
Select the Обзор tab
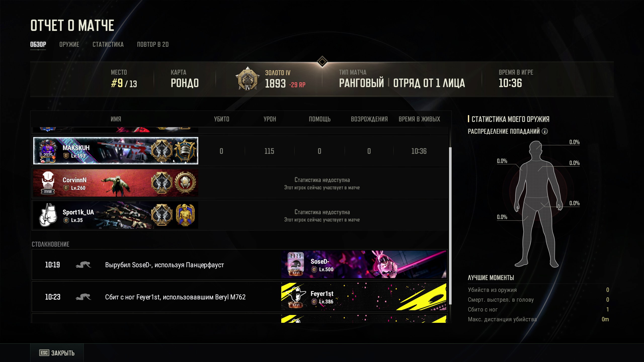38,44
